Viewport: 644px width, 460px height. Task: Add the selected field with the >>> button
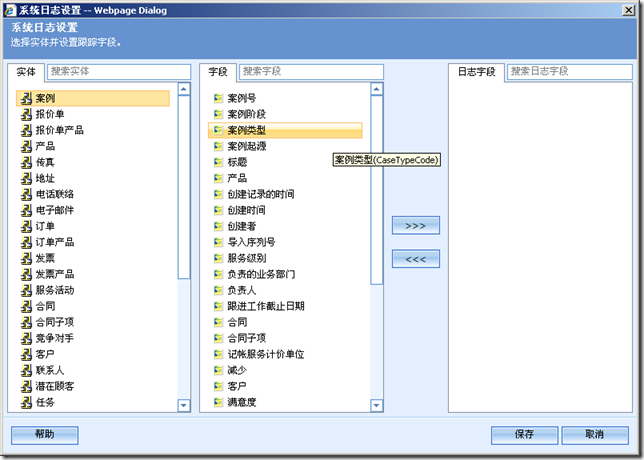click(x=416, y=225)
